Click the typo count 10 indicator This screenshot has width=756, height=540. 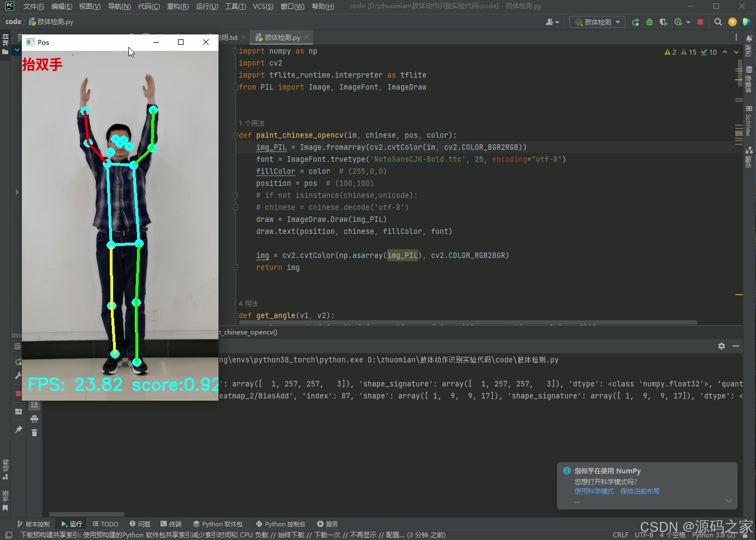click(x=709, y=52)
